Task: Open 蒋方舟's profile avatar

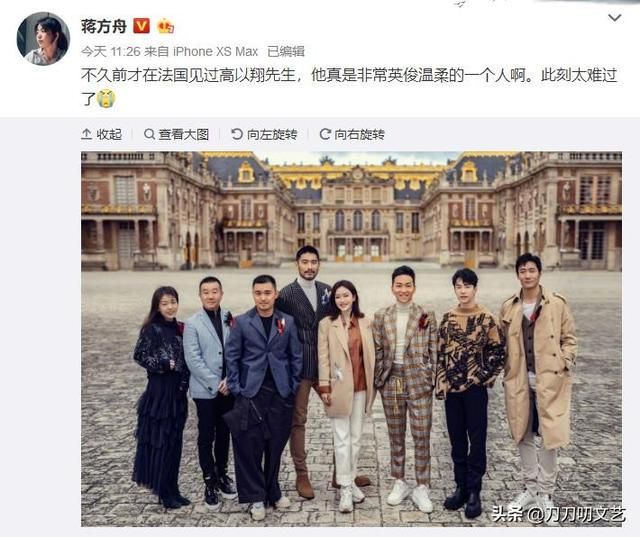Action: [43, 39]
